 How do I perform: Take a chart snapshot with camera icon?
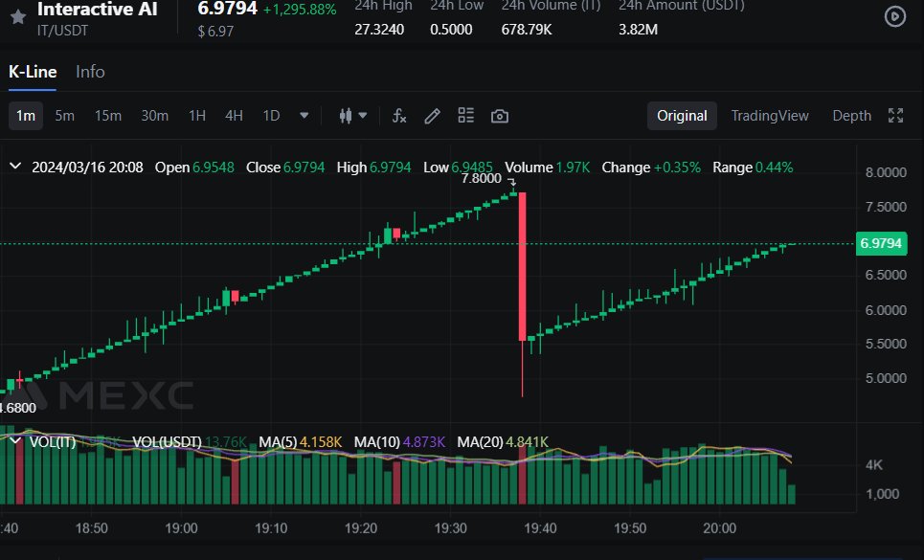[500, 116]
